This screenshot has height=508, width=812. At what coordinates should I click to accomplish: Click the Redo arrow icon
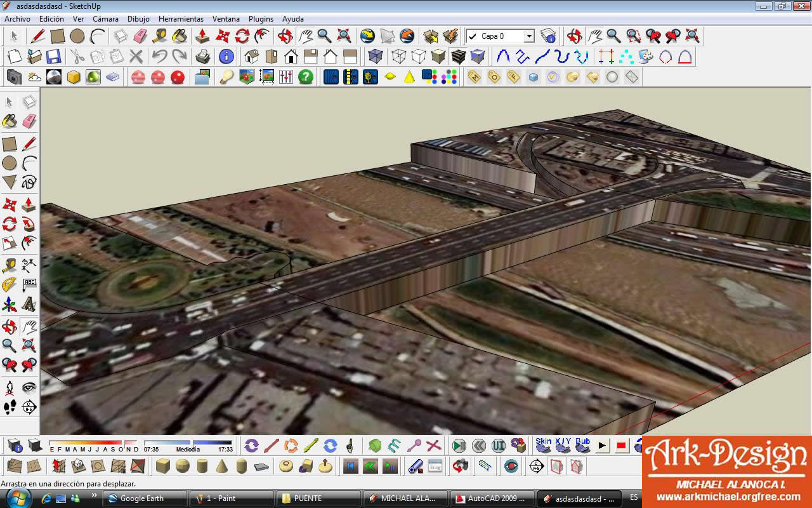coord(180,57)
